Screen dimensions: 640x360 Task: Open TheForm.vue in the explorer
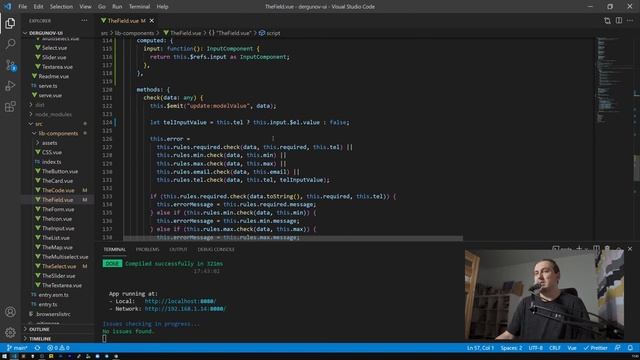pos(58,209)
